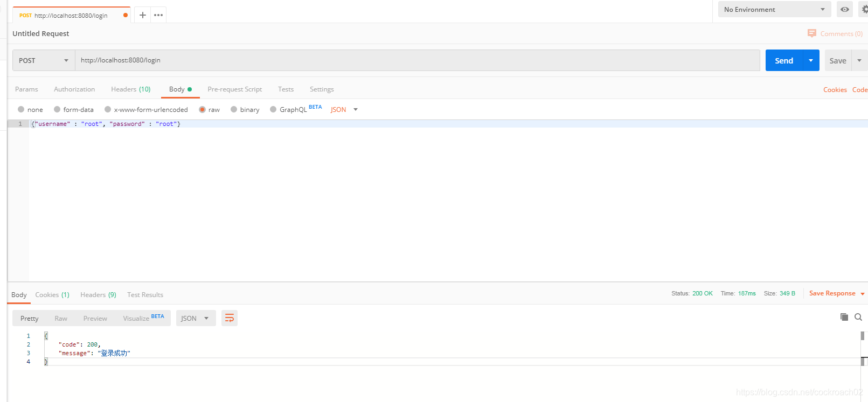Copy response body with the copy icon
Viewport: 868px width, 402px height.
pos(844,317)
